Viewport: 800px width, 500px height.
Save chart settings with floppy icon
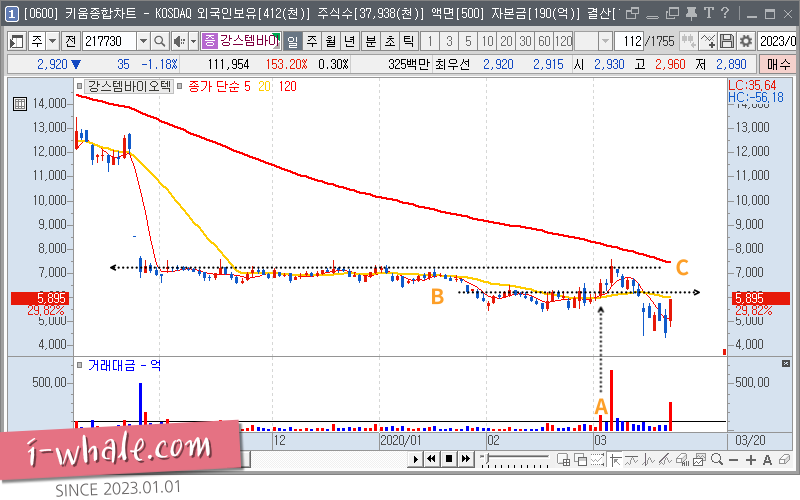pyautogui.click(x=727, y=41)
